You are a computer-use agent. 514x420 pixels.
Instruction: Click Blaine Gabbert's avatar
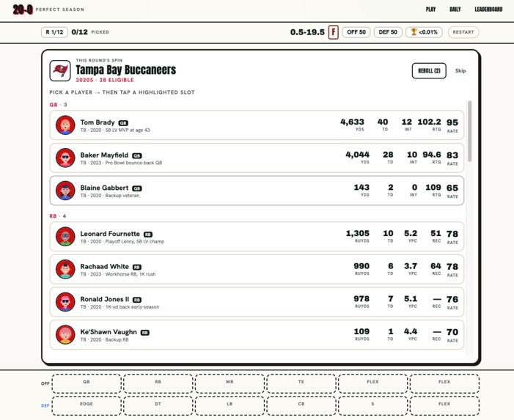click(x=65, y=191)
